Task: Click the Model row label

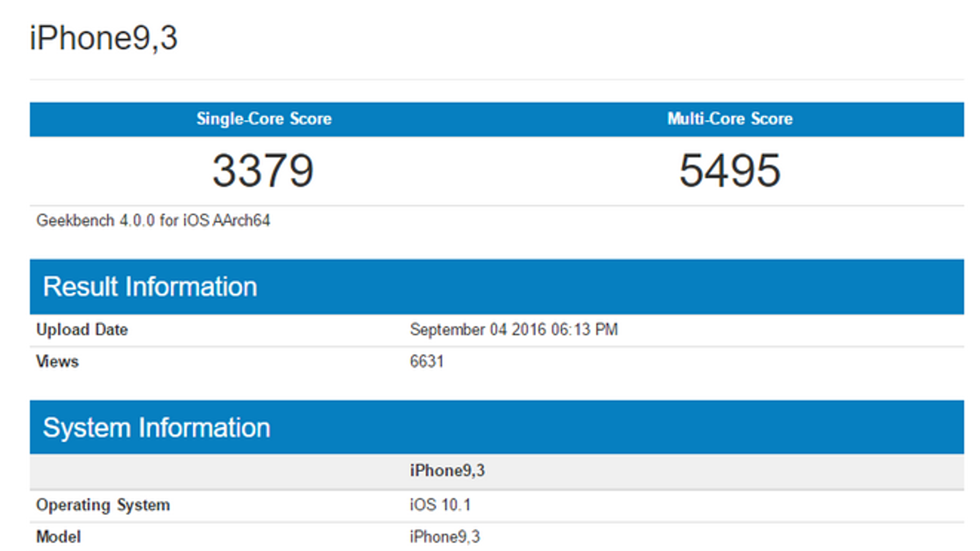Action: pos(58,537)
